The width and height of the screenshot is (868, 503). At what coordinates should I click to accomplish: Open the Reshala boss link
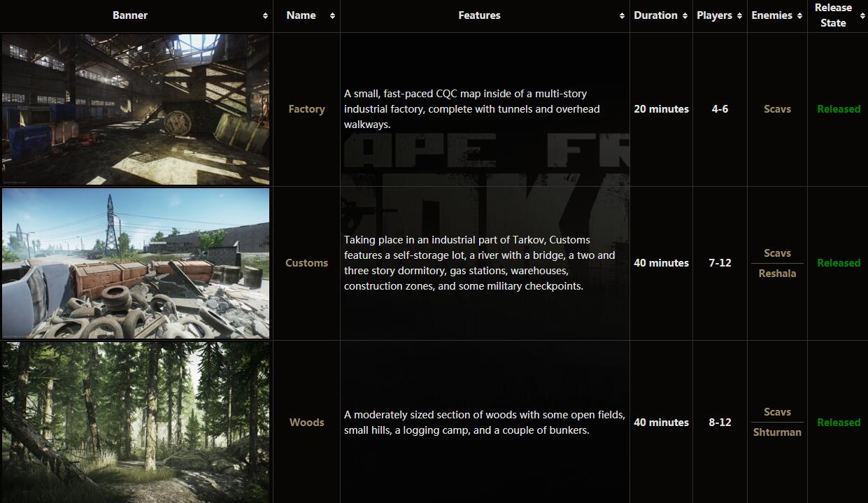click(x=777, y=274)
